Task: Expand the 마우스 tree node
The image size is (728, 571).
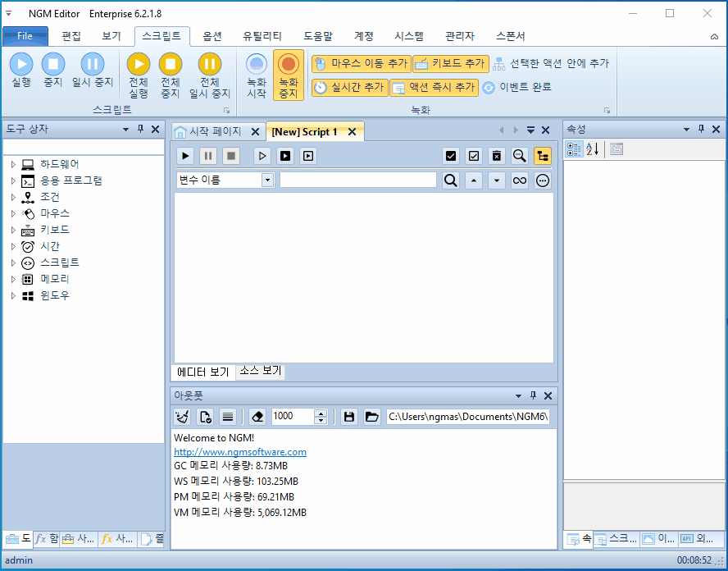Action: (13, 213)
